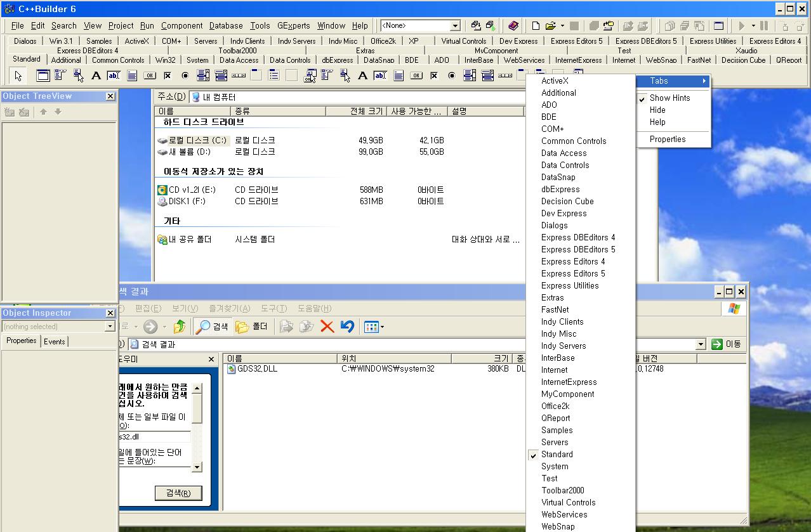Run the project with green arrow

(x=741, y=26)
